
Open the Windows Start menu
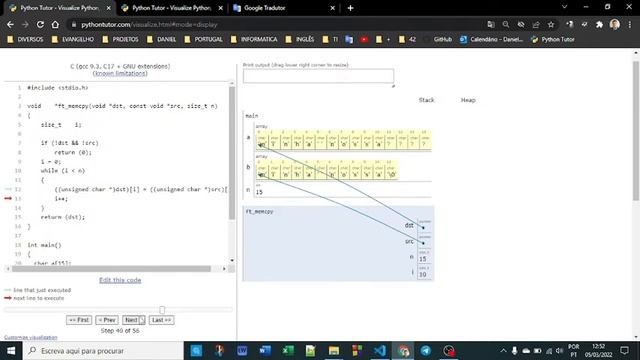point(11,351)
